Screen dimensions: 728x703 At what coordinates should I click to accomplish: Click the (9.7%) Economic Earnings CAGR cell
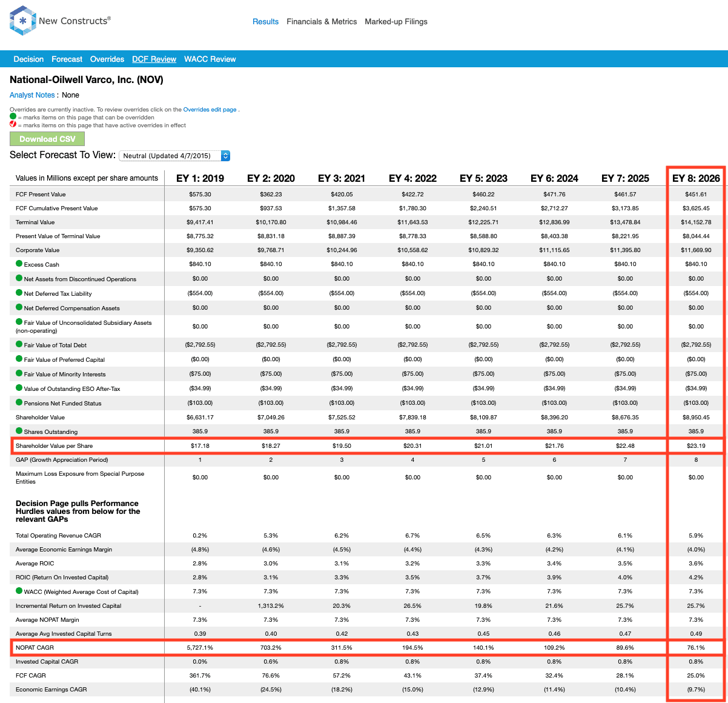[x=696, y=690]
